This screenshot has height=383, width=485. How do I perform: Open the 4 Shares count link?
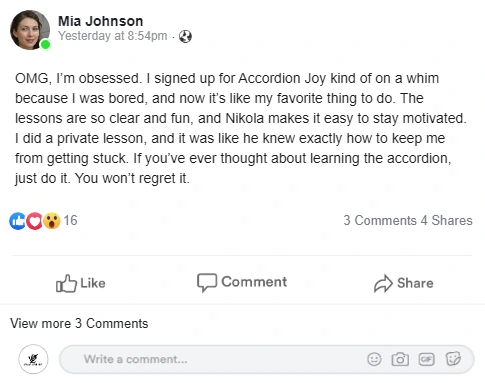(x=447, y=220)
